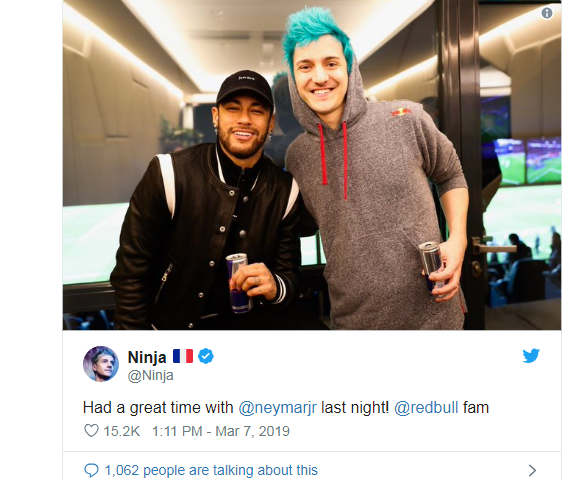This screenshot has height=480, width=585.
Task: Click the "Had a great time with" tweet text
Action: tap(158, 408)
